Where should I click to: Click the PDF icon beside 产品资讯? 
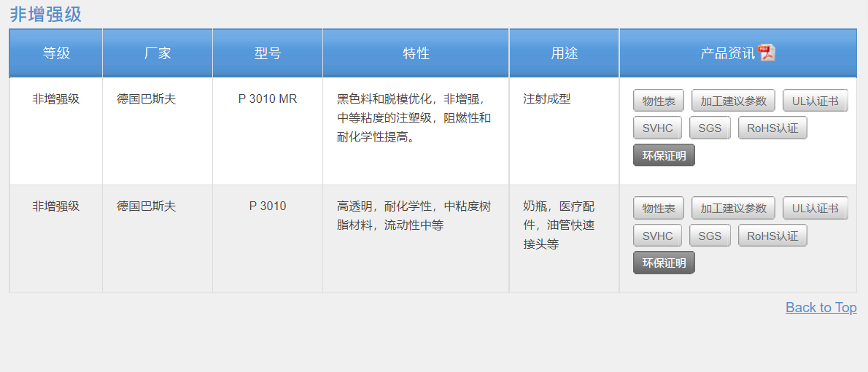pos(767,53)
